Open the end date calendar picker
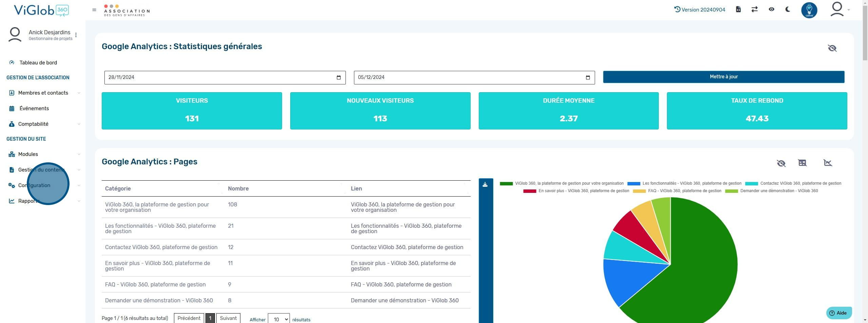Viewport: 868px width, 323px height. [588, 78]
